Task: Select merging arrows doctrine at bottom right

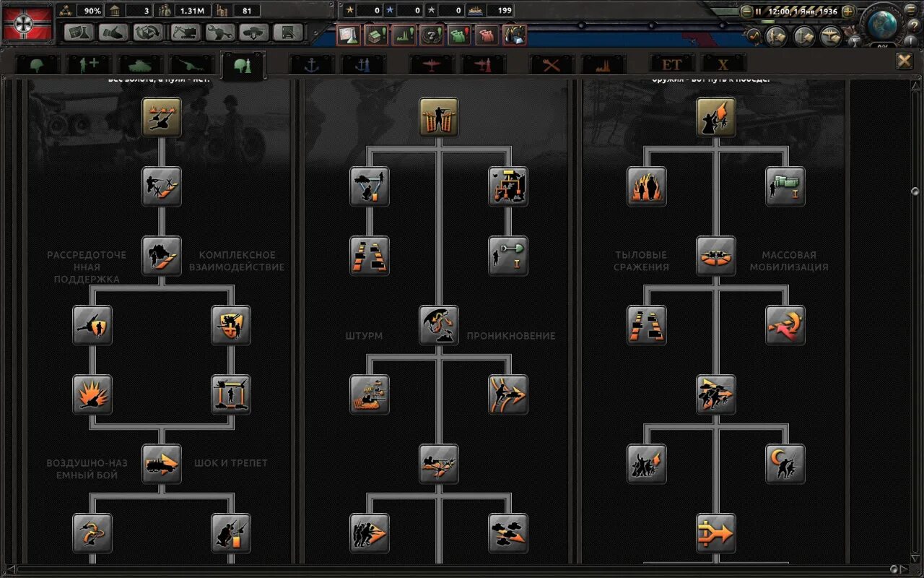Action: tap(716, 533)
